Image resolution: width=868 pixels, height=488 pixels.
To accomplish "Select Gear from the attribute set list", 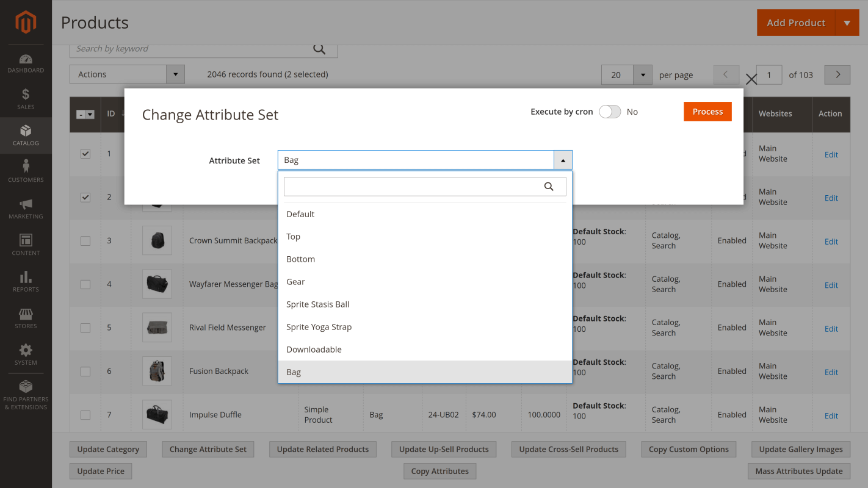I will point(295,282).
